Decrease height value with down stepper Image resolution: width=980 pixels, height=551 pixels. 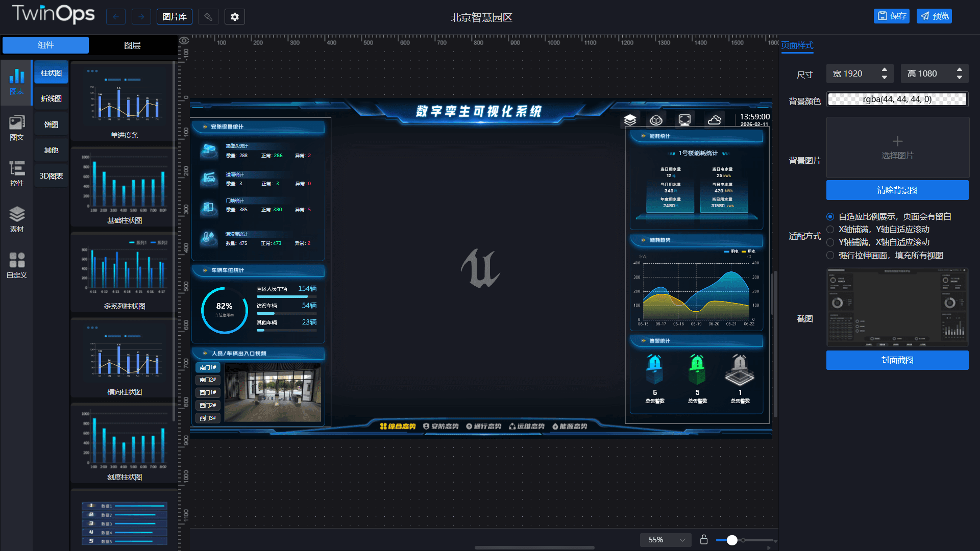tap(959, 78)
